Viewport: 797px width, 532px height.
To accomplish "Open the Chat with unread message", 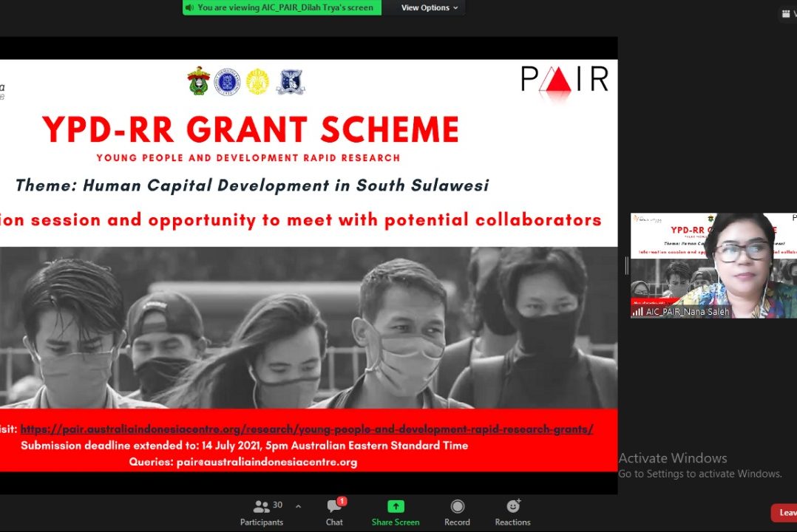I will click(334, 513).
